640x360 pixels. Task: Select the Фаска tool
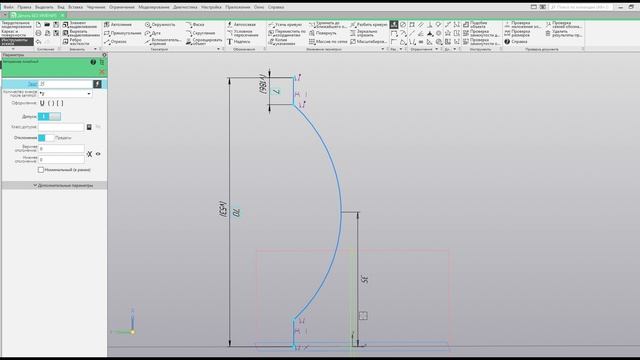coord(195,25)
